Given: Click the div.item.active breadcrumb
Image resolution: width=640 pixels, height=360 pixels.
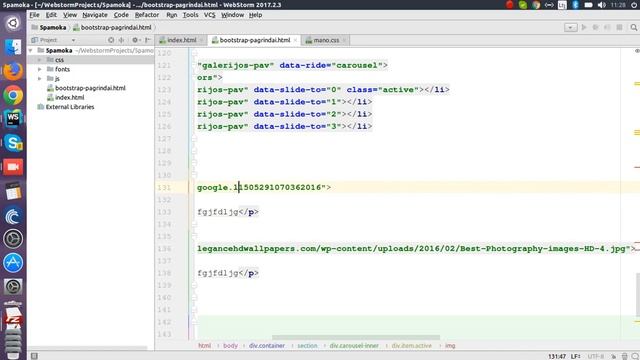Looking at the screenshot, I should 411,346.
